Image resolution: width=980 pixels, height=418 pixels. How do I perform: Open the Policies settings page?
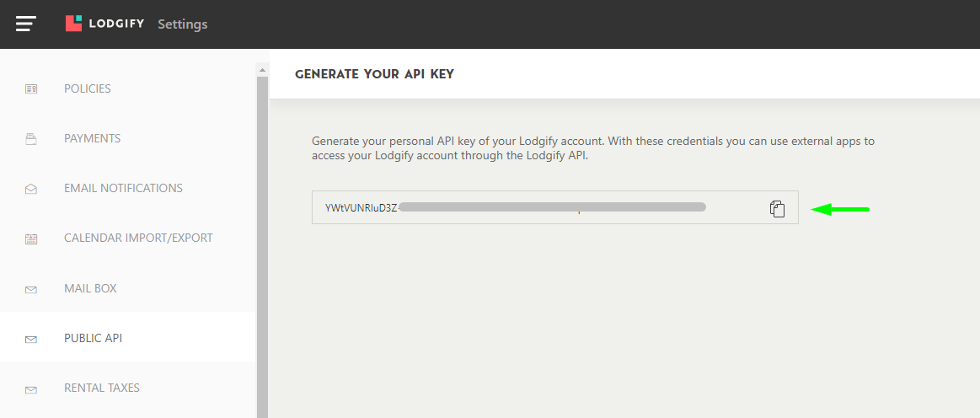pos(88,88)
